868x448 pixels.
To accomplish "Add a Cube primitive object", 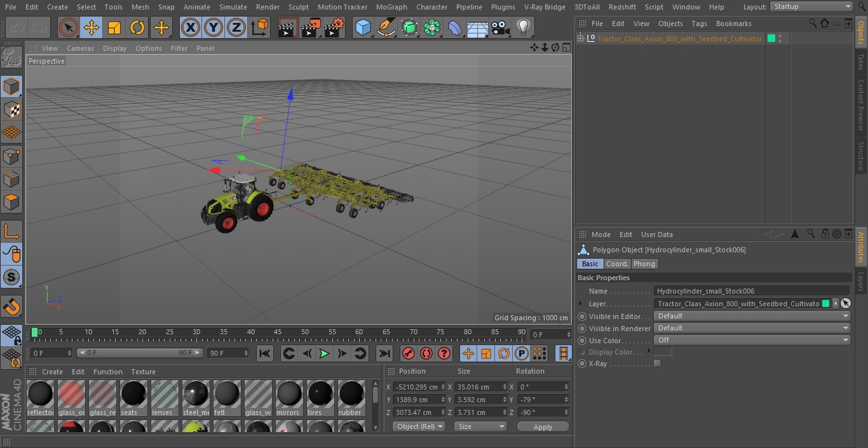I will click(363, 27).
